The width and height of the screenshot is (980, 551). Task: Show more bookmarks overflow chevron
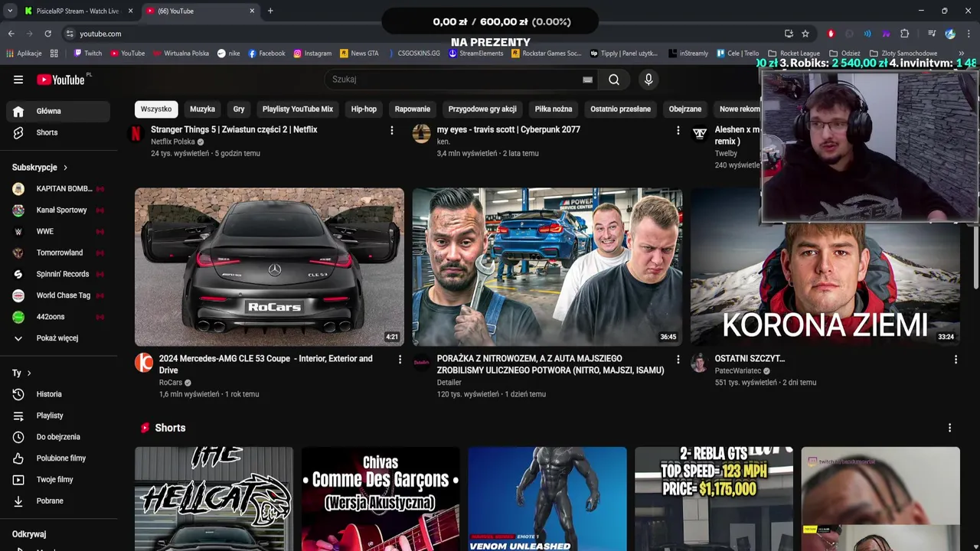click(x=961, y=54)
